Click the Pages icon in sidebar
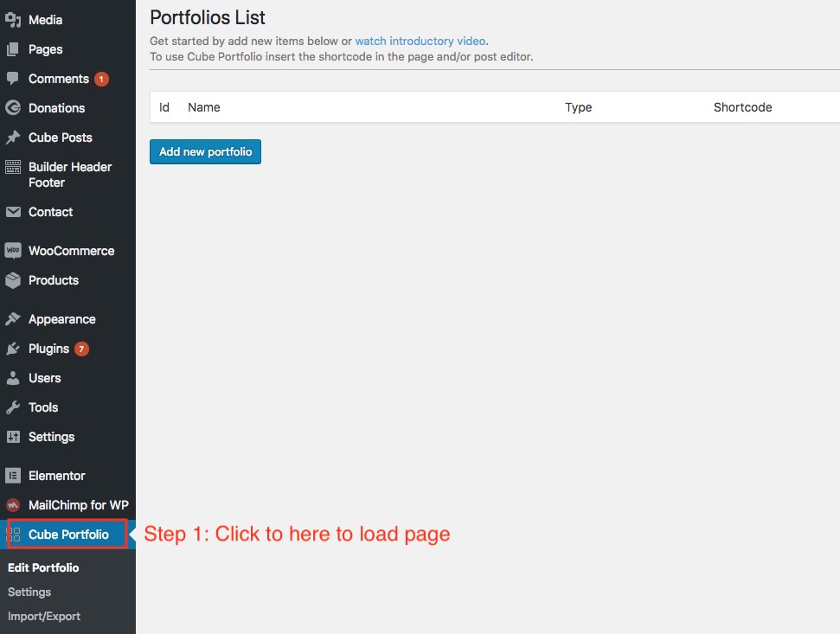 [x=13, y=49]
